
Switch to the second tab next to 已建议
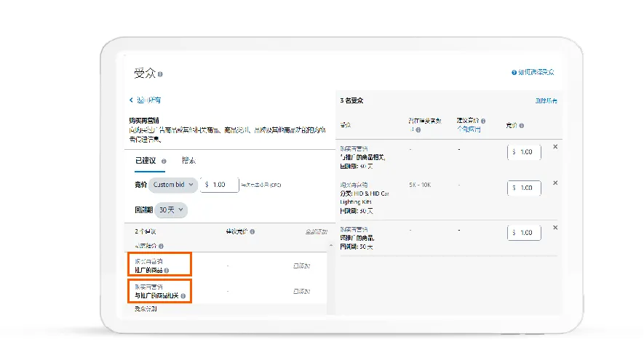coord(189,161)
